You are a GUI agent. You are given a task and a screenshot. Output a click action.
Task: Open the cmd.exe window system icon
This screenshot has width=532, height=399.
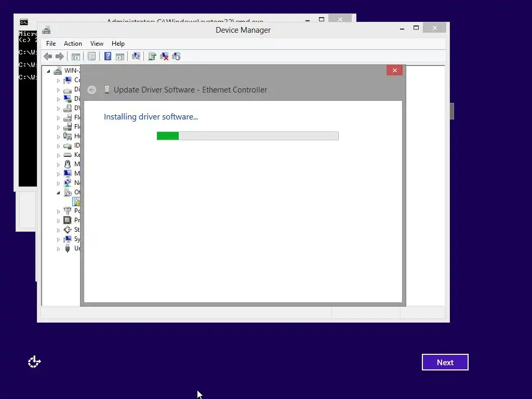(x=24, y=22)
